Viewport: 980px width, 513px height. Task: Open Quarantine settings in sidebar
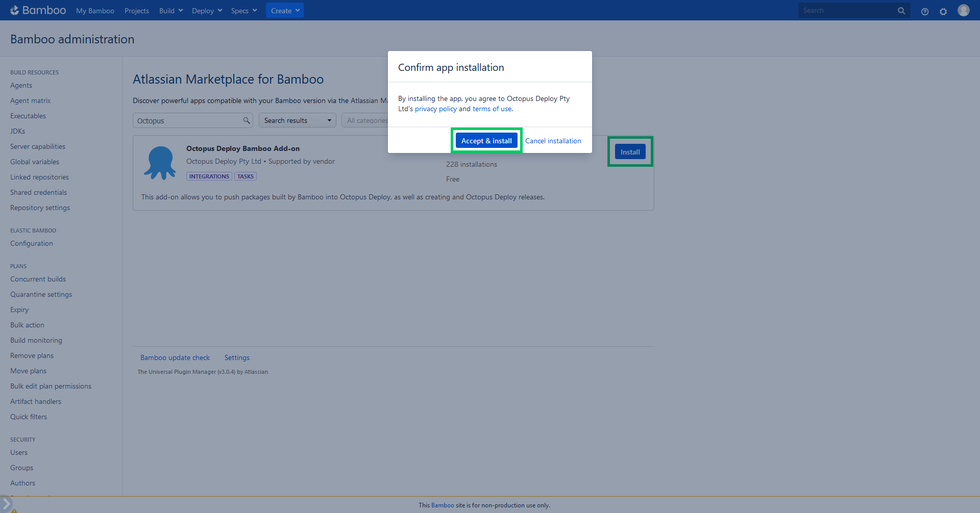point(41,294)
